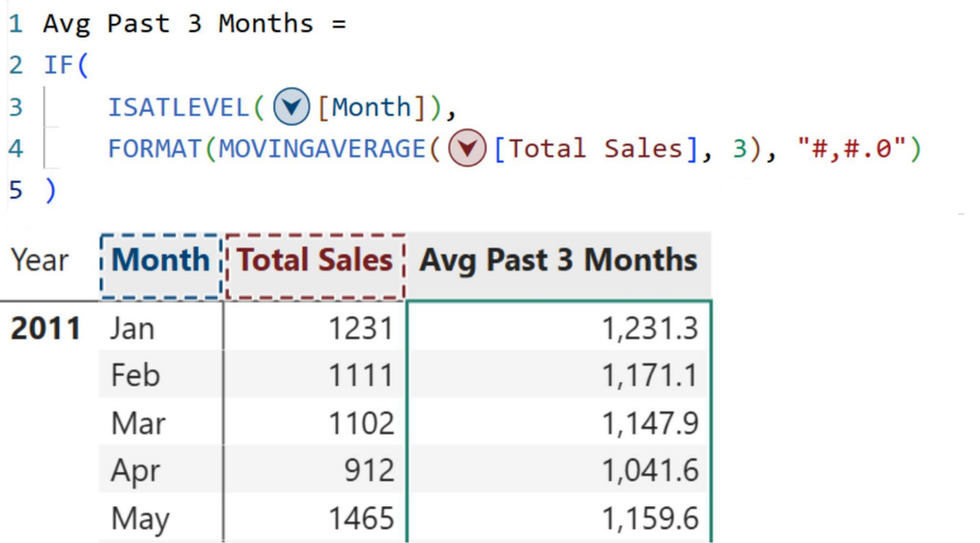Image resolution: width=980 pixels, height=543 pixels.
Task: Select the Total Sales column header
Action: point(315,260)
